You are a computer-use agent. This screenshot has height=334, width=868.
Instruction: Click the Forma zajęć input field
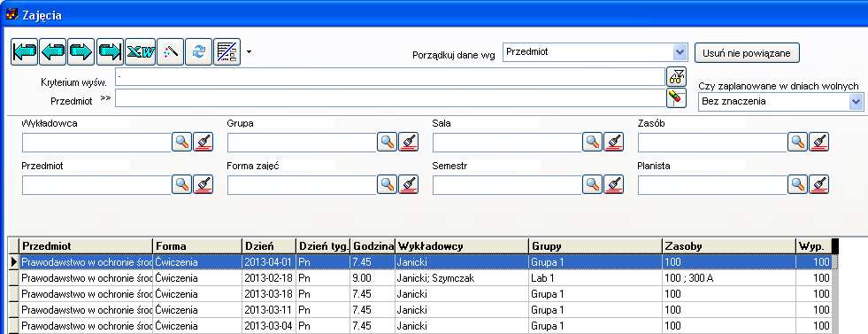coord(302,185)
